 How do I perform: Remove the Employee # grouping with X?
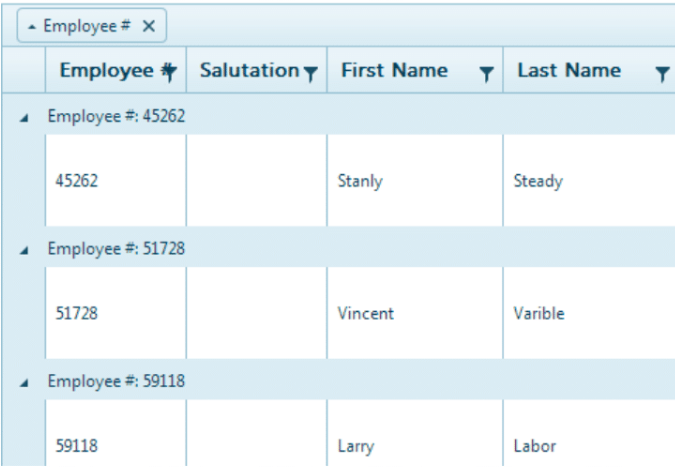(149, 26)
